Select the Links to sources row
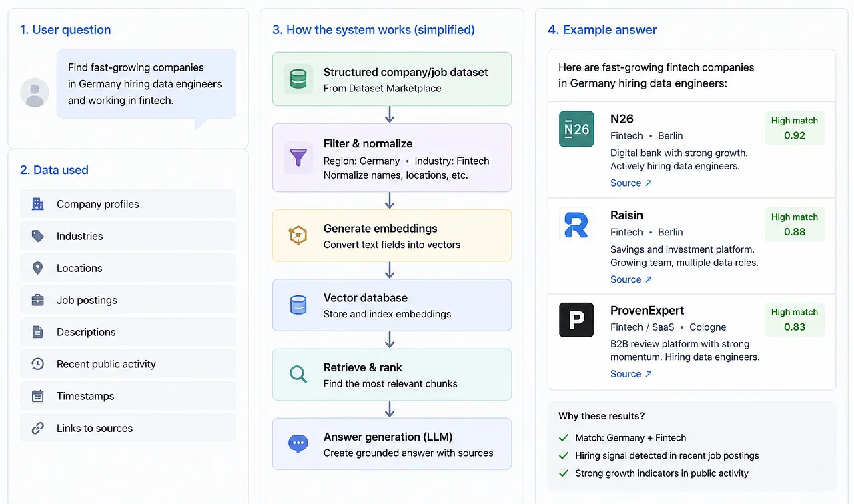854x504 pixels. (x=128, y=428)
